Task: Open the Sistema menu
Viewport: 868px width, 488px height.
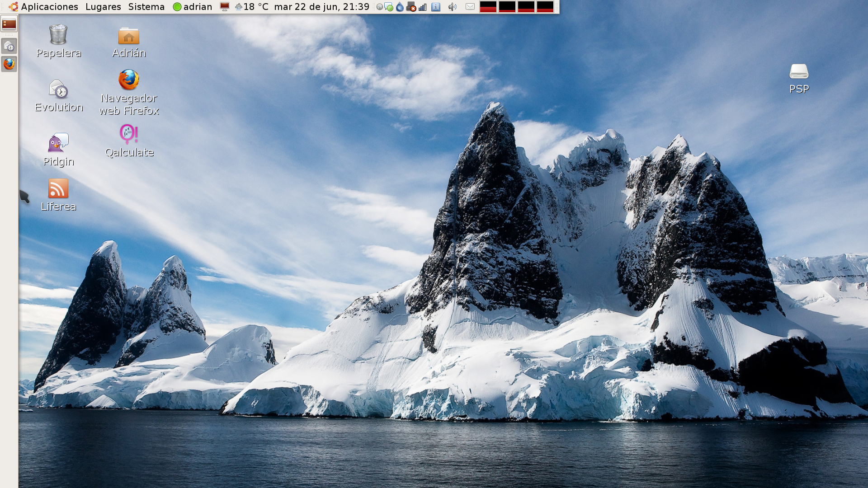Action: [146, 7]
